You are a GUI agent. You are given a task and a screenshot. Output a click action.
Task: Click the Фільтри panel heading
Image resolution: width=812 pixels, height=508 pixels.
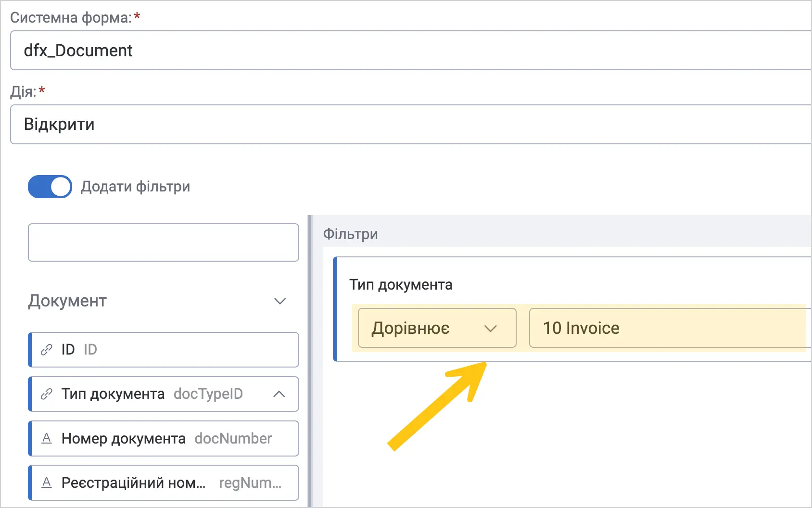tap(351, 234)
